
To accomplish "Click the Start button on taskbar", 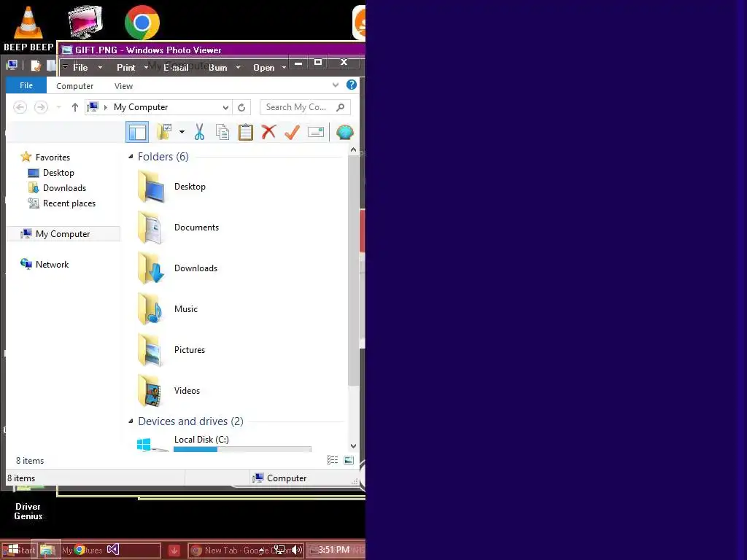I will click(x=18, y=550).
